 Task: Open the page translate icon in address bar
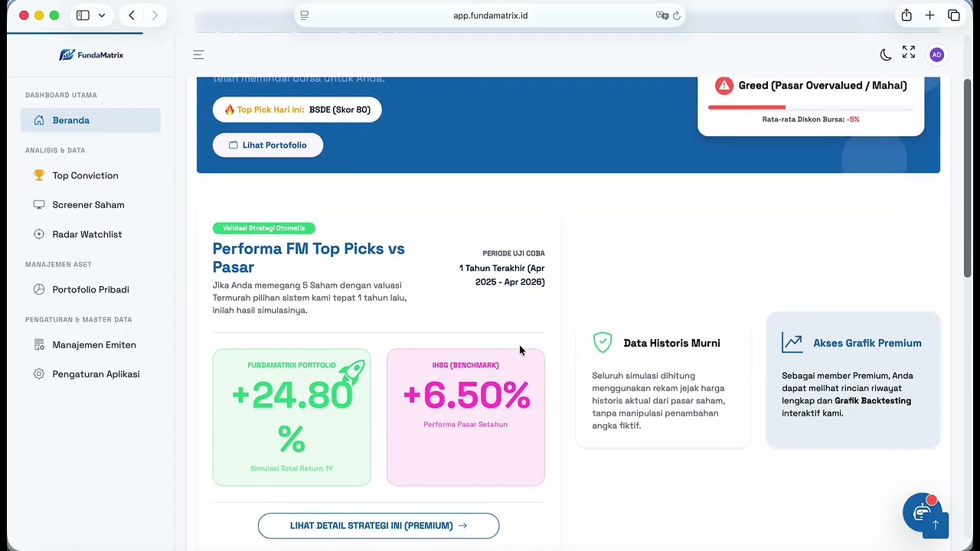[x=662, y=15]
